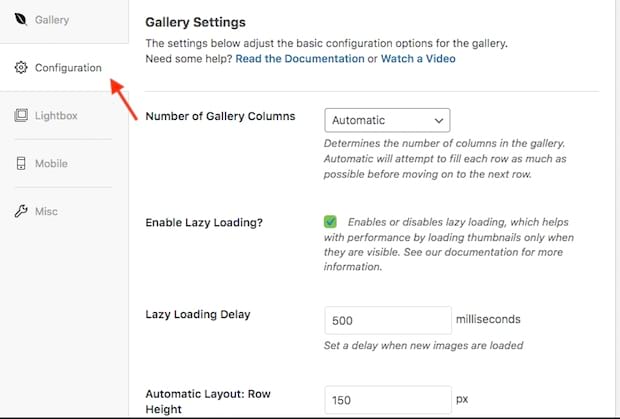
Task: Click the Lazy Loading Delay label
Action: coord(198,314)
